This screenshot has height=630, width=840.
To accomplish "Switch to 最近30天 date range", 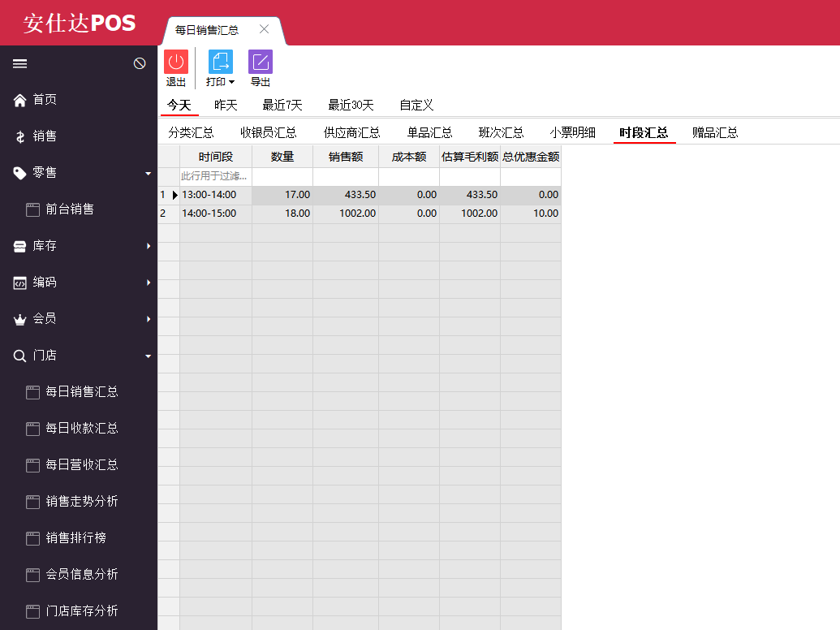I will point(351,105).
